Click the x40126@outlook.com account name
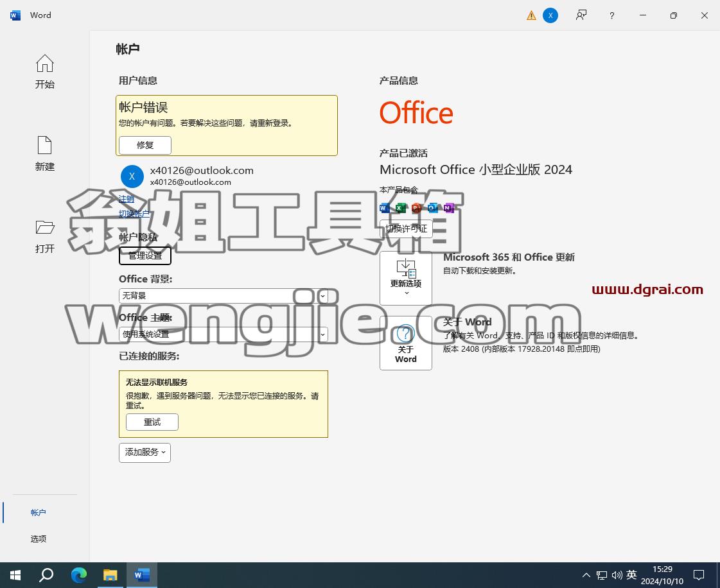This screenshot has width=720, height=588. pos(202,170)
